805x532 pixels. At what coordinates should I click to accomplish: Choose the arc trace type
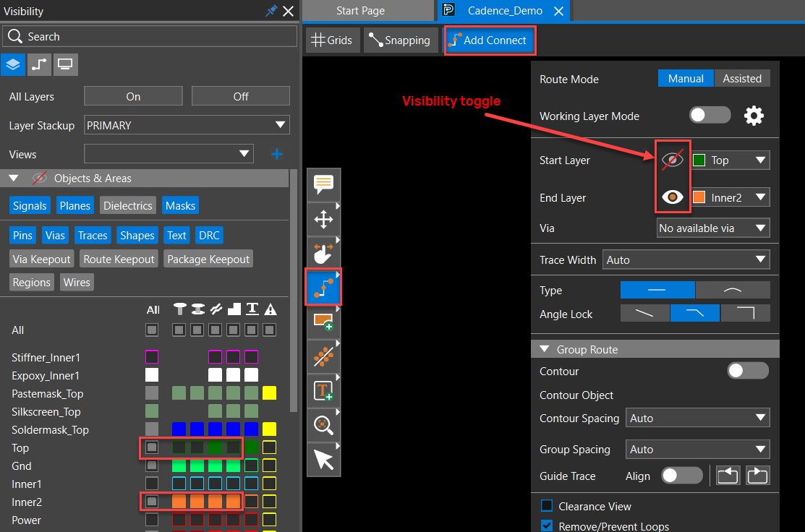(x=733, y=290)
